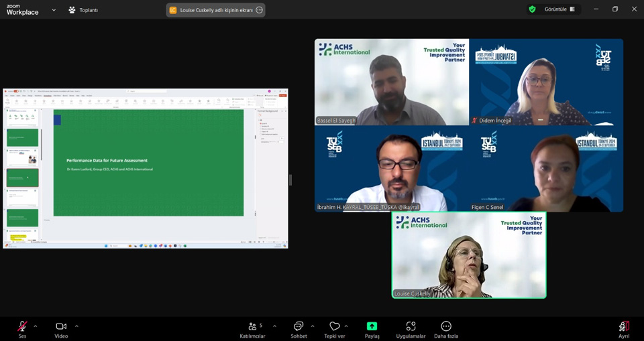Open the Daha fazla more menu
The height and width of the screenshot is (341, 644).
(x=446, y=326)
